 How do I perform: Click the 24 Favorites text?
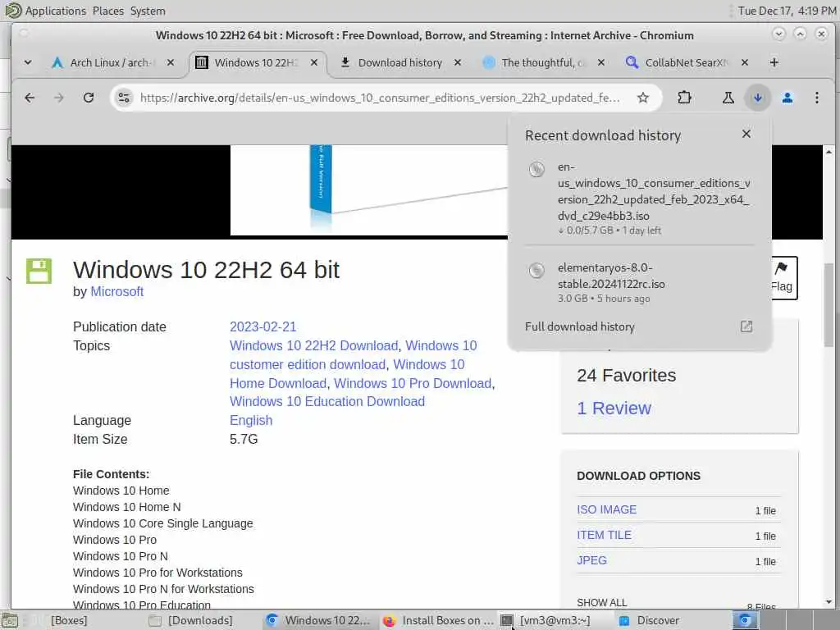point(626,376)
